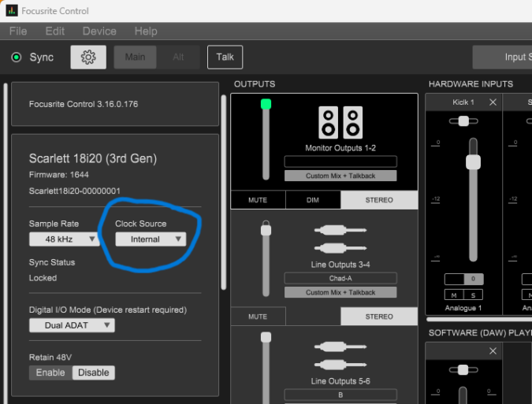The width and height of the screenshot is (532, 404).
Task: Open Custom Mix source for Monitor Outputs 1-2
Action: [x=340, y=176]
